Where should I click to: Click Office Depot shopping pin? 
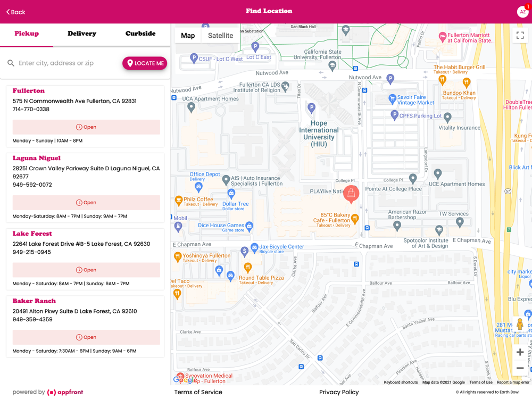pos(198,187)
